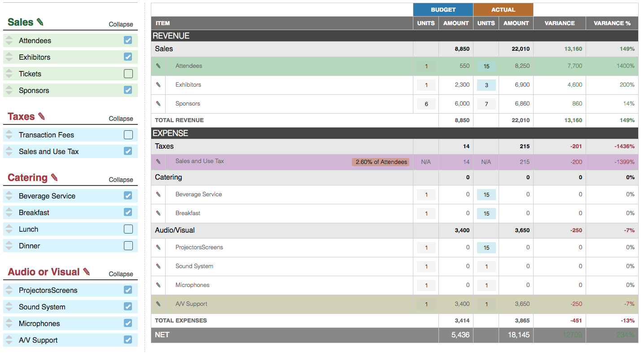Click the pencil icon next to Sales heading

[40, 22]
